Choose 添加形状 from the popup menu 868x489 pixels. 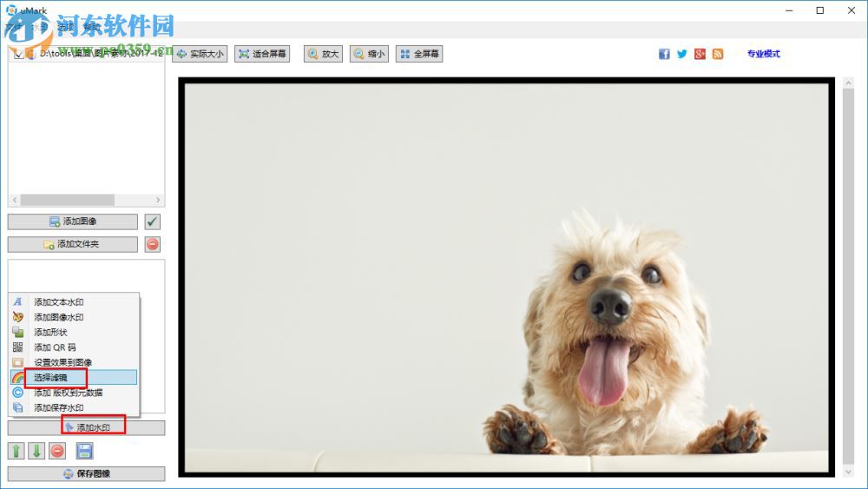pos(74,332)
